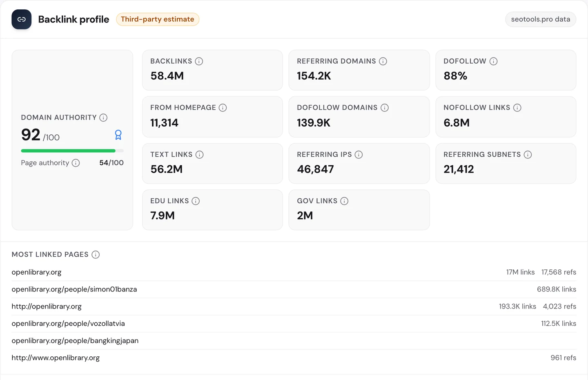
Task: Click the From Homepage value 11,314
Action: click(164, 123)
